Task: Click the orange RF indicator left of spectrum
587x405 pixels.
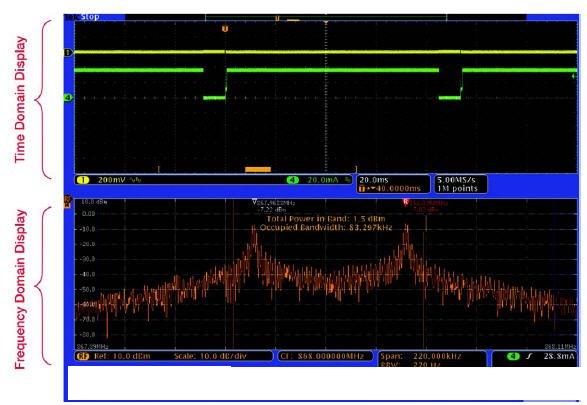Action: tap(68, 201)
